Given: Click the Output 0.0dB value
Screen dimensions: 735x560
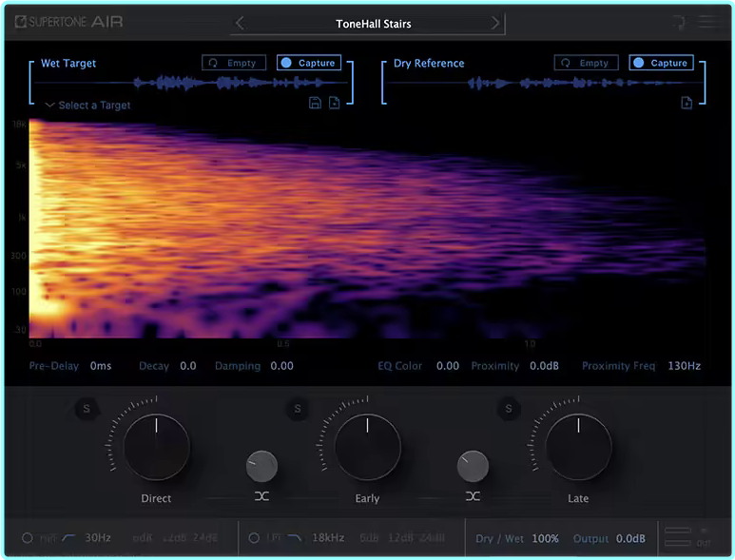Looking at the screenshot, I should [630, 538].
